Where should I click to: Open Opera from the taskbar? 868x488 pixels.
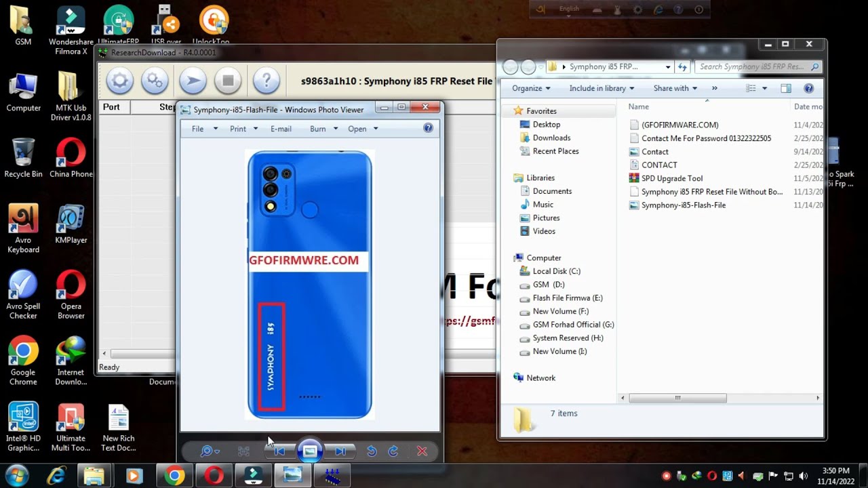[x=214, y=476]
